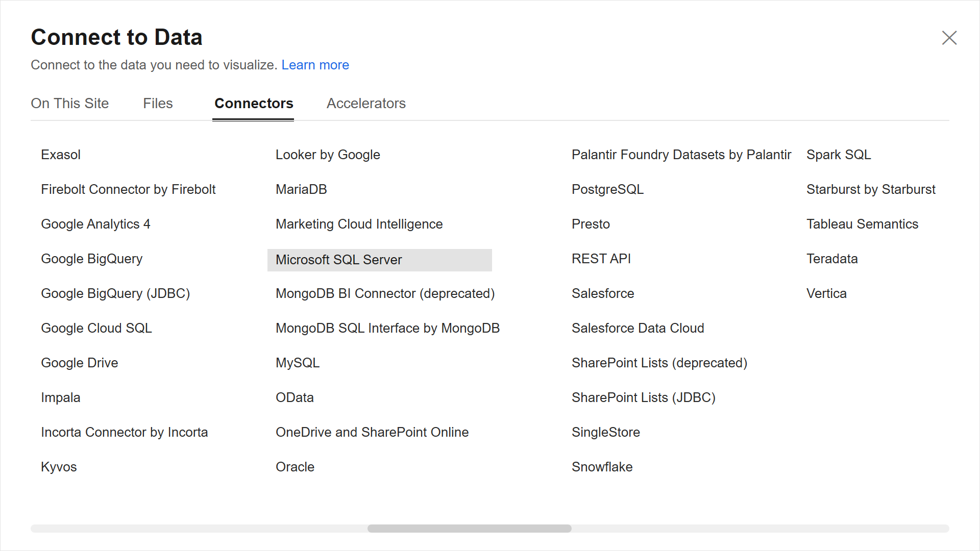
Task: Select Palantir Foundry Datasets by Palantir
Action: [681, 155]
